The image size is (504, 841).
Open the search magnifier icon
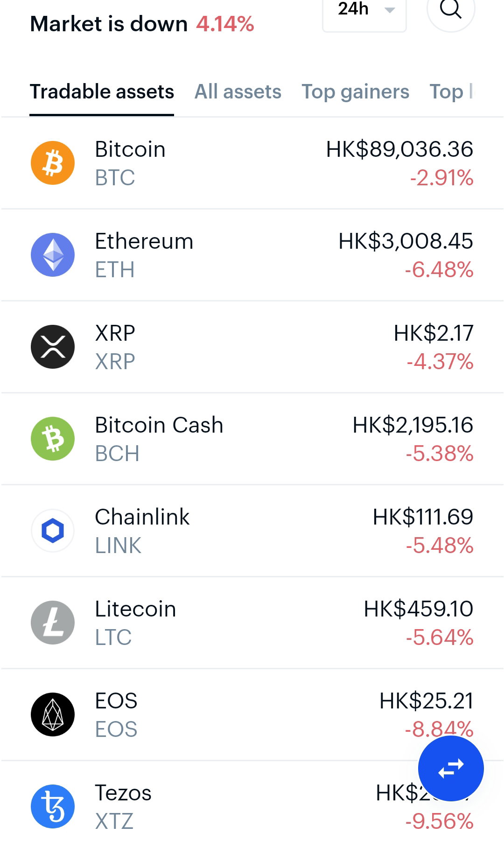451,9
